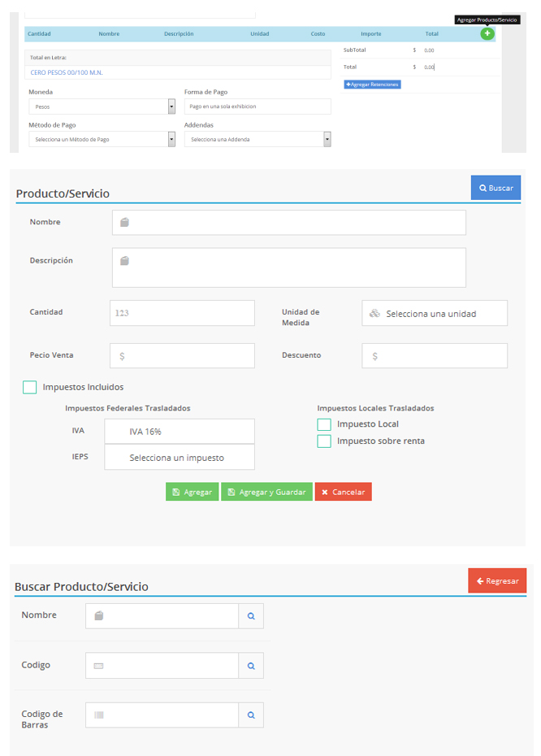Enable the Impuesto Local checkbox
The height and width of the screenshot is (756, 541).
pos(324,424)
